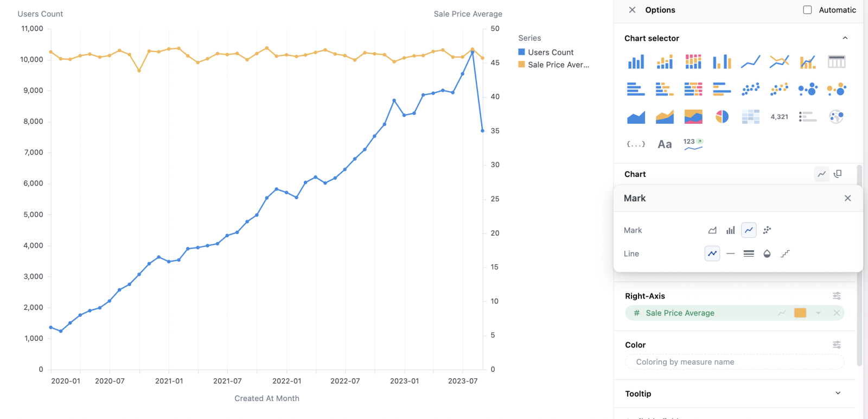Choose the single value 4,321 chart type
868x419 pixels.
tap(779, 117)
